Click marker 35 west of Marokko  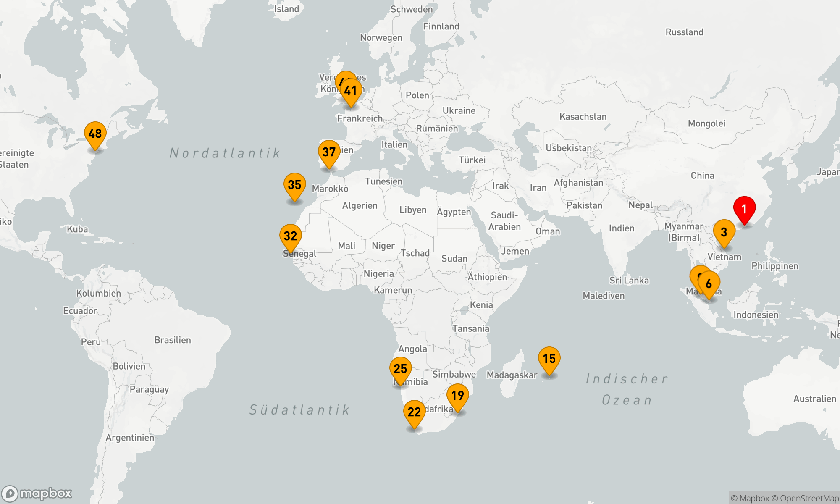[x=294, y=185]
